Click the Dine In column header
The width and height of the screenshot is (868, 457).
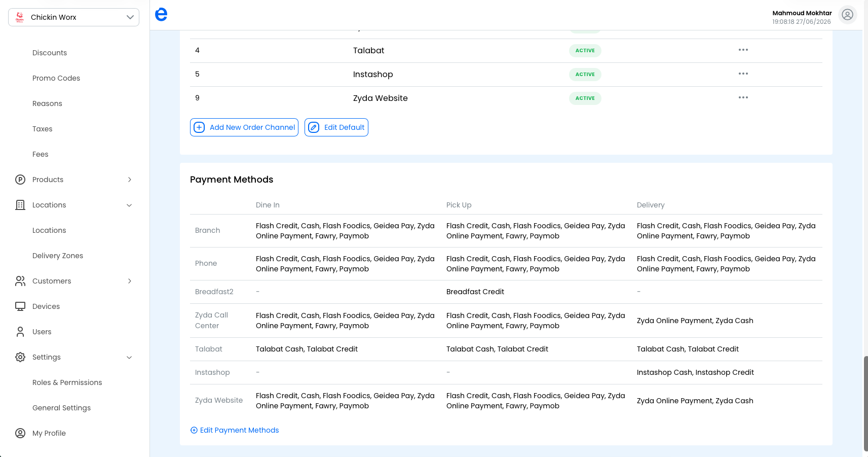[x=268, y=205]
